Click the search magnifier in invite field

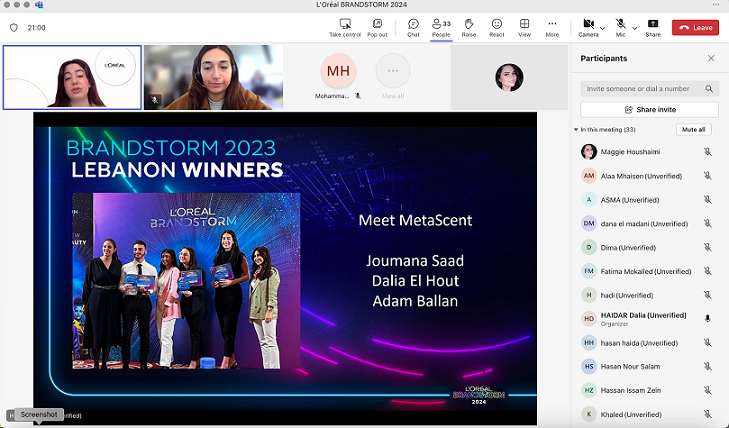(x=709, y=88)
